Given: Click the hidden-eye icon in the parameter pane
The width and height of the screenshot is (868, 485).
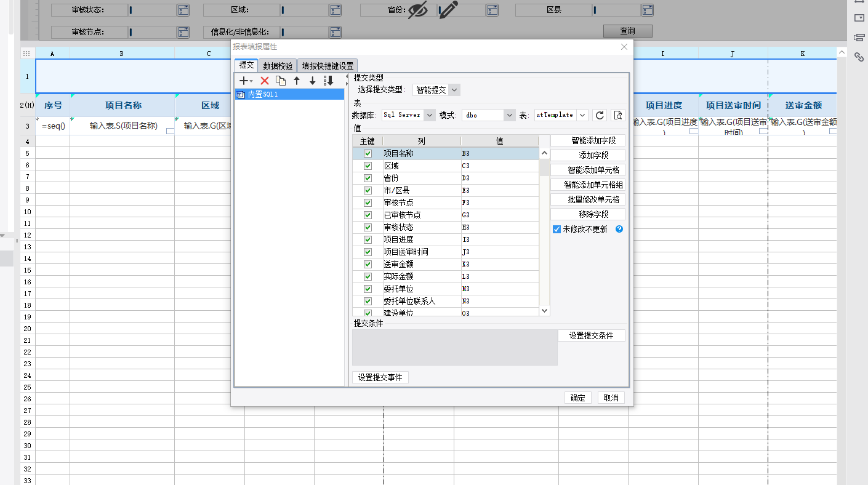Looking at the screenshot, I should click(418, 9).
